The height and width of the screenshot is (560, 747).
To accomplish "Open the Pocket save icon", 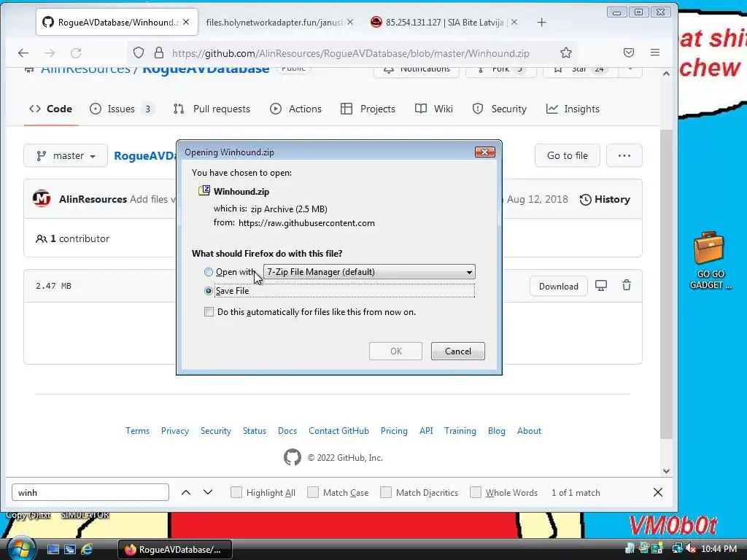I will [x=629, y=52].
